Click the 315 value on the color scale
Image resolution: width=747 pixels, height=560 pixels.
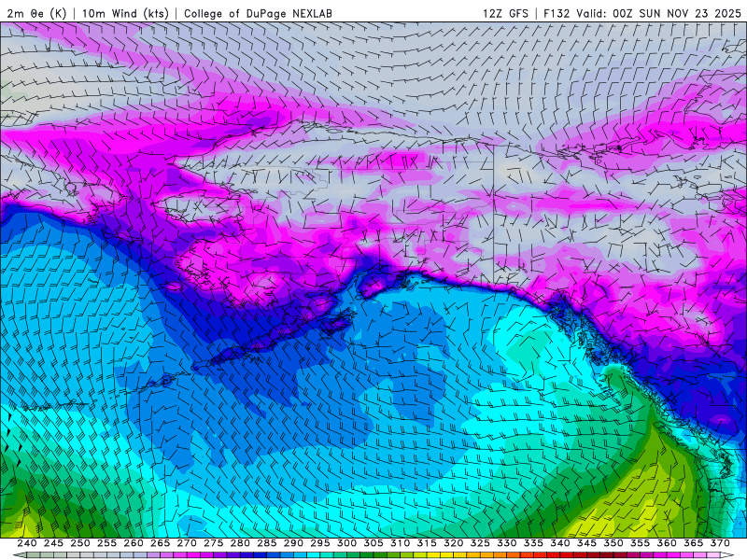click(x=427, y=543)
